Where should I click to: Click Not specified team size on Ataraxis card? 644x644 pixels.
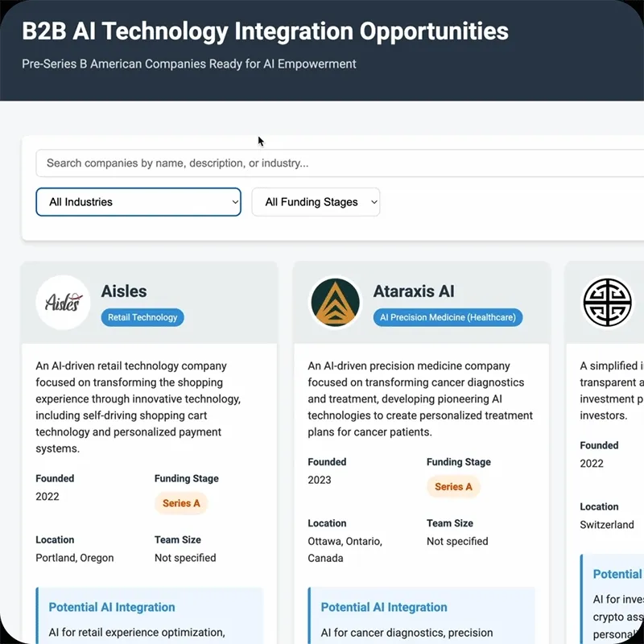click(457, 541)
